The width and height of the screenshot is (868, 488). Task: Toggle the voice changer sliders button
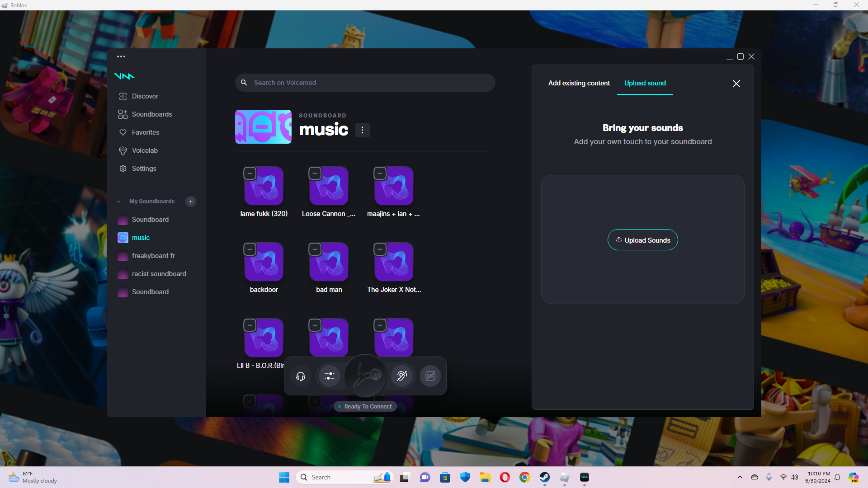330,376
